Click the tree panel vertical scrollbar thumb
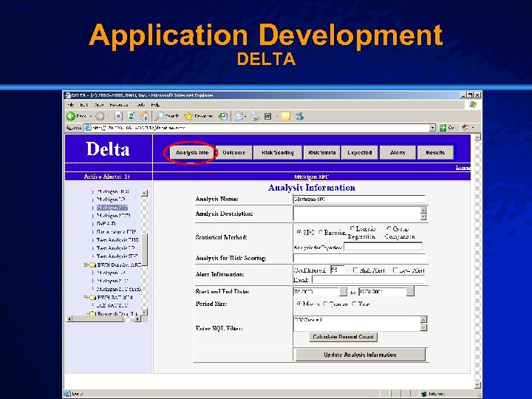 click(145, 250)
